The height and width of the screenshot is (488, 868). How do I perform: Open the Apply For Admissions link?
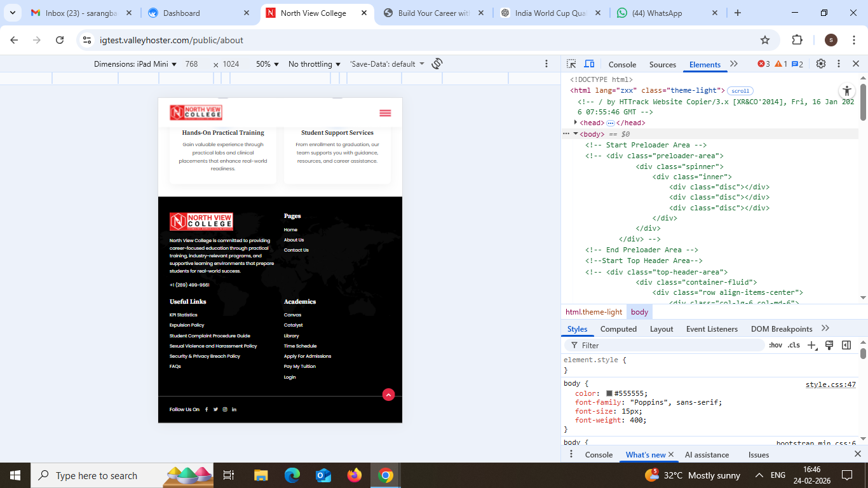(x=308, y=356)
